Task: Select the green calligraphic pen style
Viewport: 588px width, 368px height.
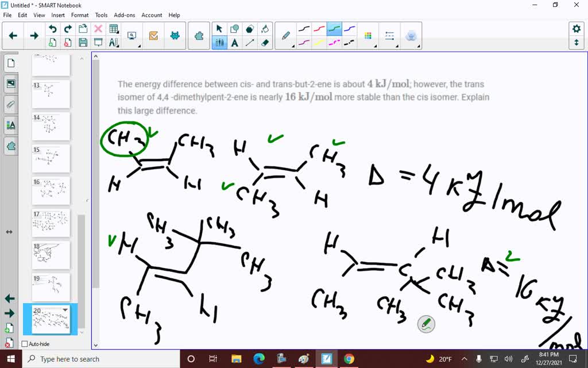Action: (x=334, y=29)
